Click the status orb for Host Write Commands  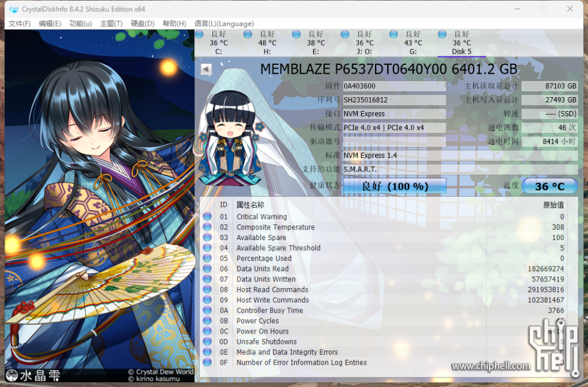click(x=207, y=300)
